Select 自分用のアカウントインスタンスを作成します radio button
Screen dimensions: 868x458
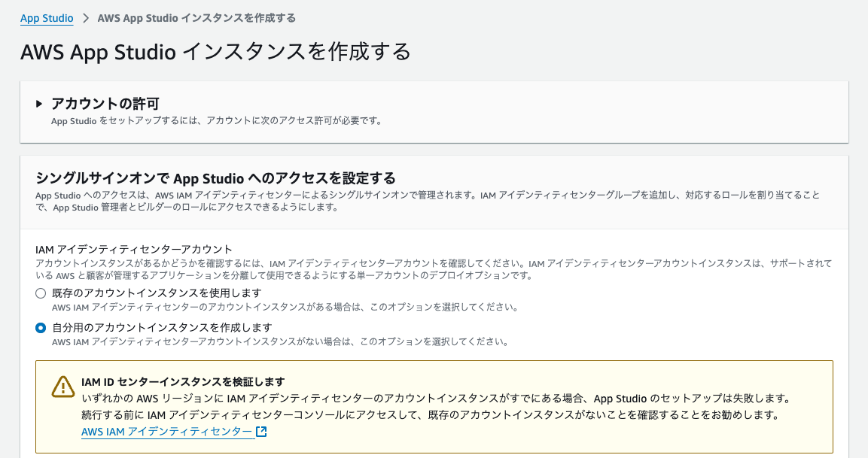point(41,328)
